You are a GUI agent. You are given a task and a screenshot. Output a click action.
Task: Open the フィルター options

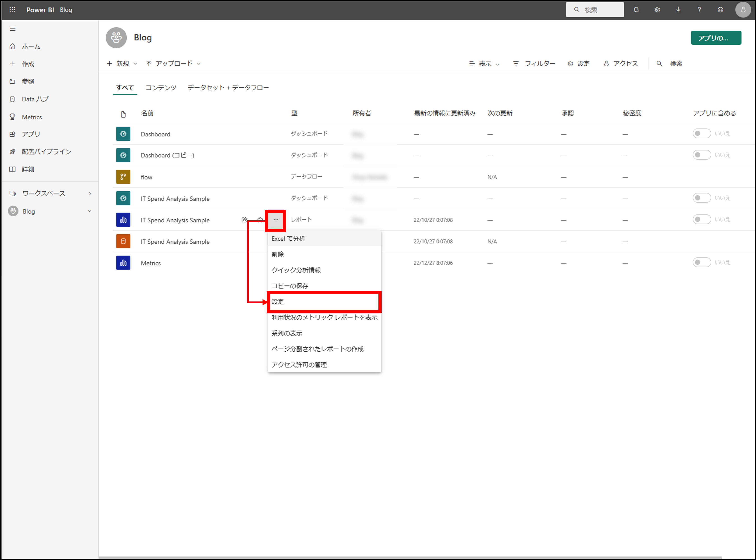pyautogui.click(x=534, y=63)
